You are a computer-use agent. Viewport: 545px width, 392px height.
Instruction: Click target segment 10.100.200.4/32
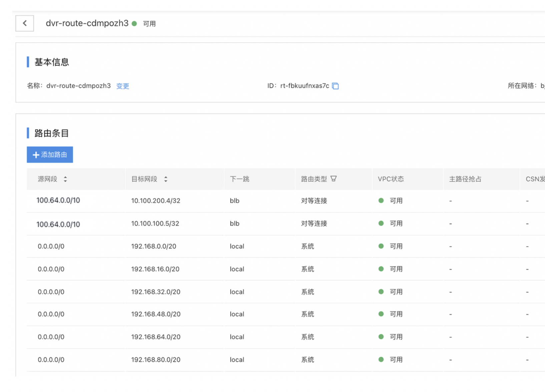pyautogui.click(x=156, y=201)
